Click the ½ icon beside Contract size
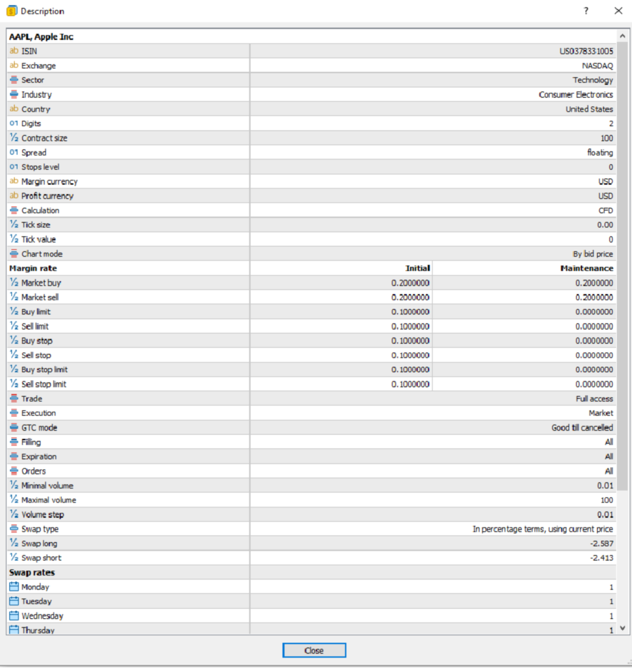Screen dimensions: 632x672 click(14, 138)
